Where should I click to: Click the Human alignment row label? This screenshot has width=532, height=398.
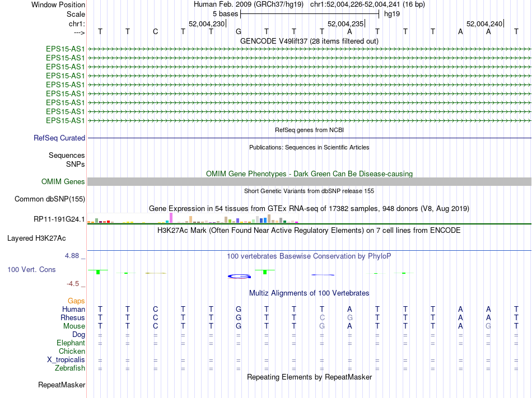click(73, 309)
